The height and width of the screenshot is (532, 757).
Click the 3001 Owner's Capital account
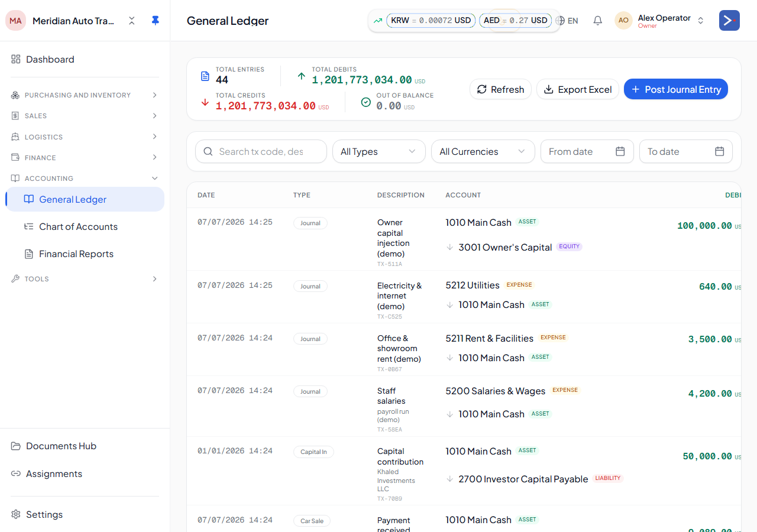[x=505, y=247]
